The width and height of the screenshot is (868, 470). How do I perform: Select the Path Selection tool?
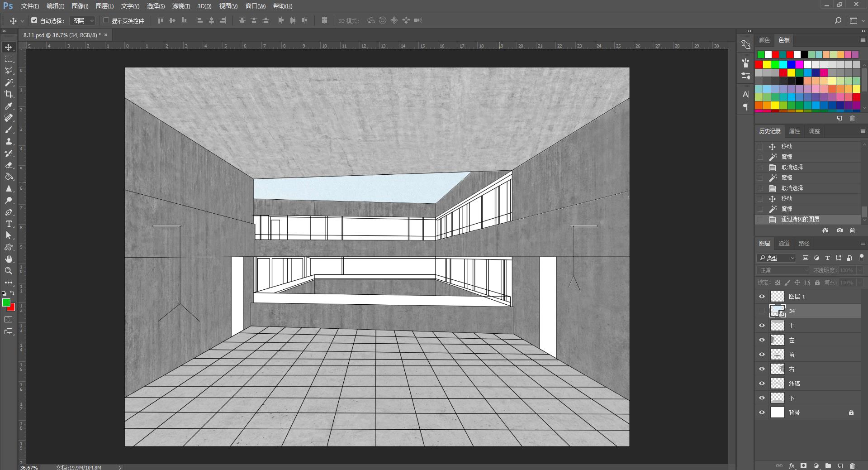9,235
